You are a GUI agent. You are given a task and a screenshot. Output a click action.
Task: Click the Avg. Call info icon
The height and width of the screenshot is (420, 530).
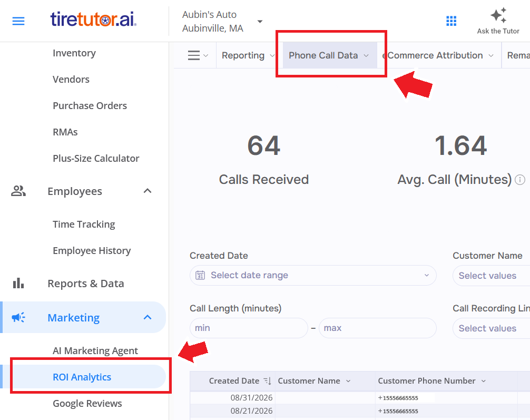click(x=520, y=180)
